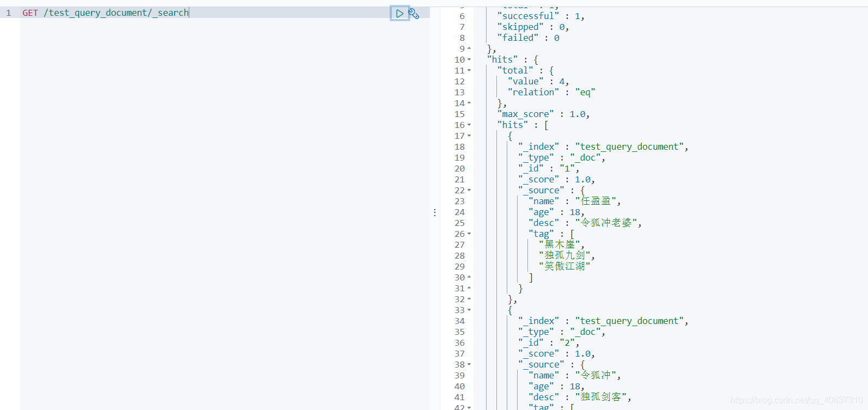868x410 pixels.
Task: Collapse the _source block at line 22
Action: 469,190
